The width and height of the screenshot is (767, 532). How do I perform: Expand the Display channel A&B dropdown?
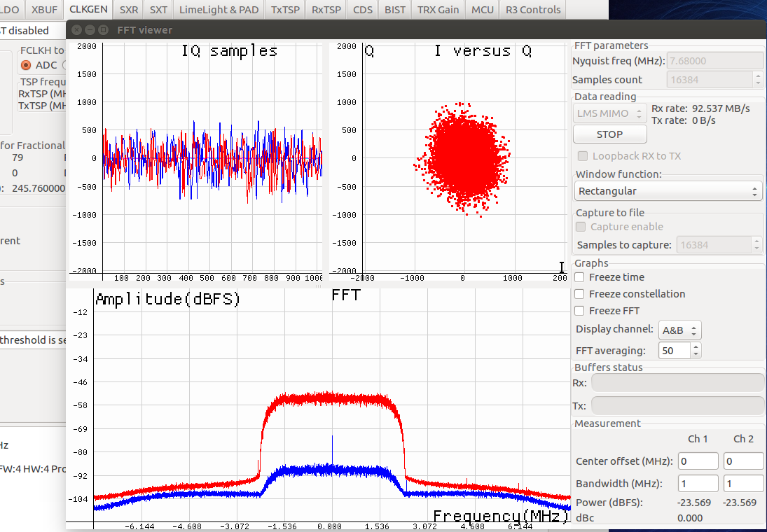coord(679,330)
